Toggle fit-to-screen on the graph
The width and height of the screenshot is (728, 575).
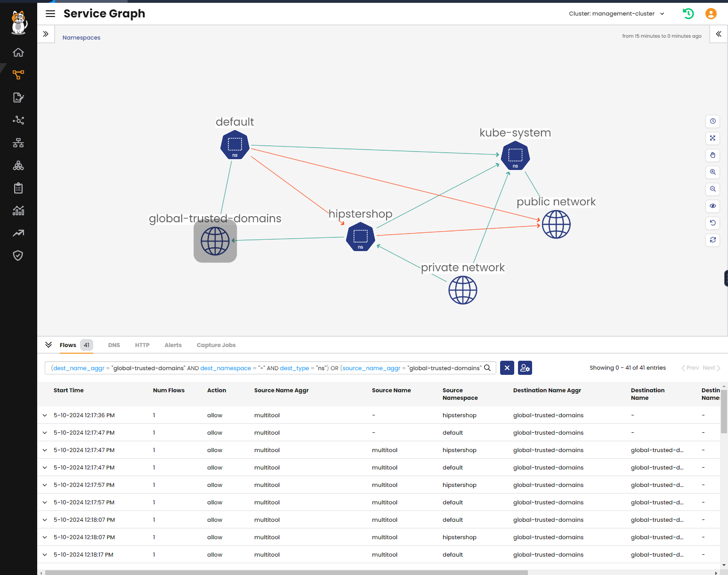(x=712, y=138)
